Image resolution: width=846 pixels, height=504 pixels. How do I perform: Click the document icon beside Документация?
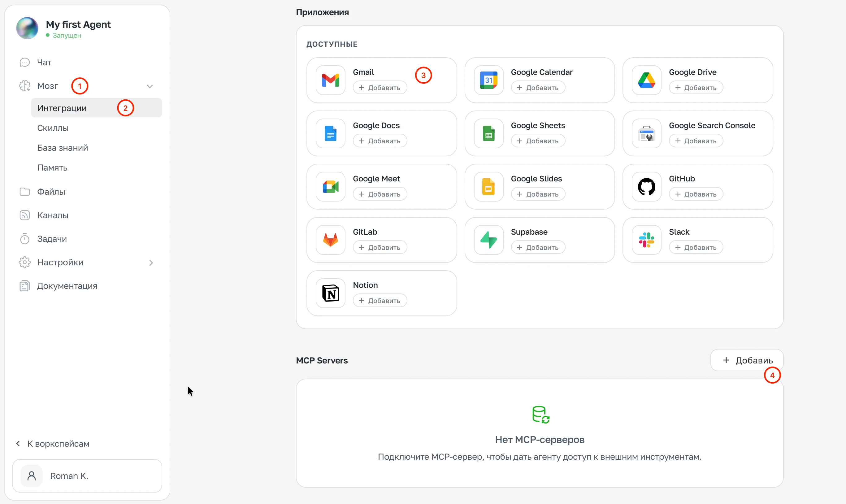[24, 286]
